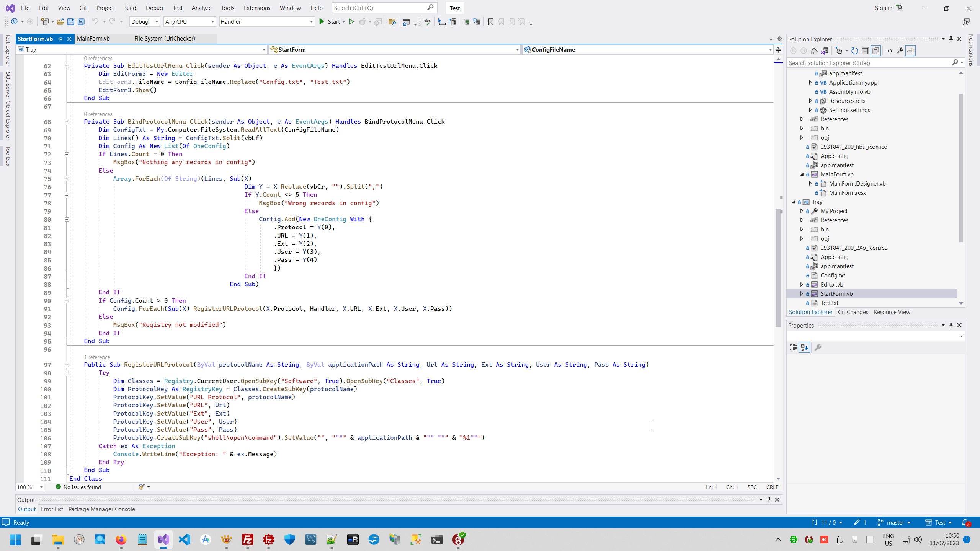The height and width of the screenshot is (551, 980).
Task: Open FileZilla from the taskbar
Action: point(248,540)
